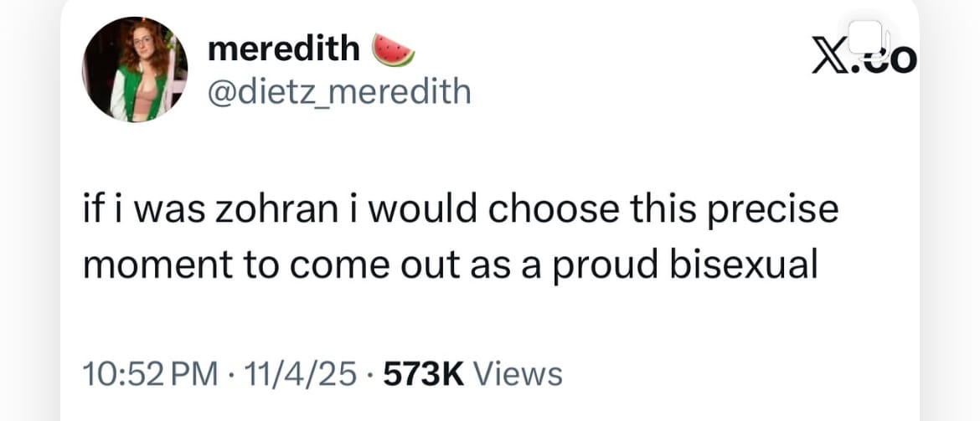
Task: Click the word "moment" in the tweet
Action: (146, 264)
